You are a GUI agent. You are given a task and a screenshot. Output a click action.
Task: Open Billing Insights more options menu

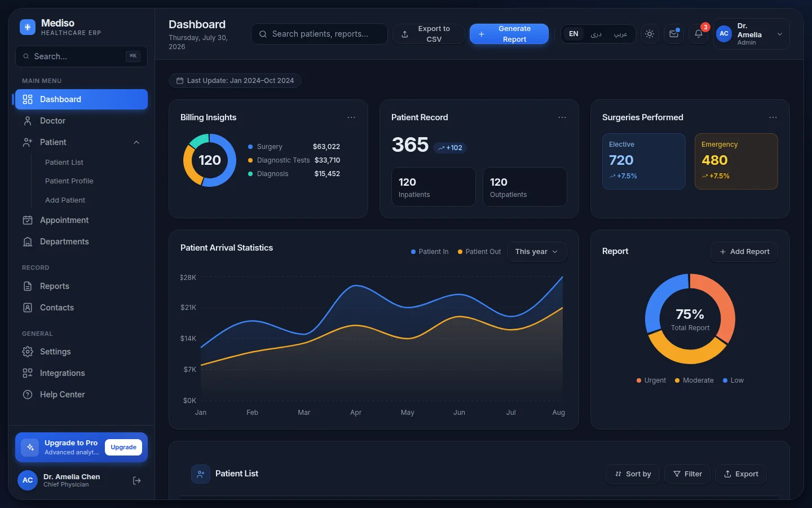[x=351, y=117]
